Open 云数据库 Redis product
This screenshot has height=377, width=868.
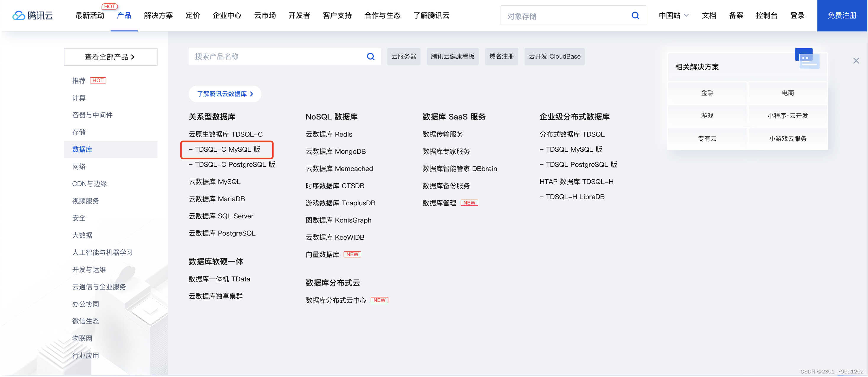329,134
